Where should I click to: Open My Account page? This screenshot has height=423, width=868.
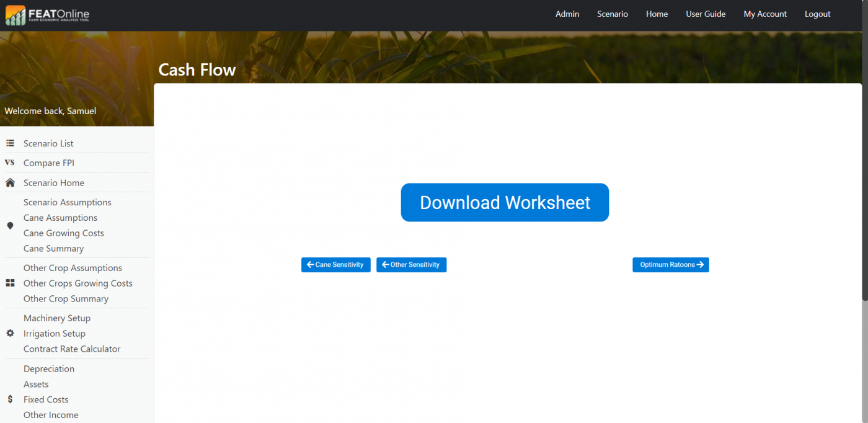pyautogui.click(x=764, y=14)
